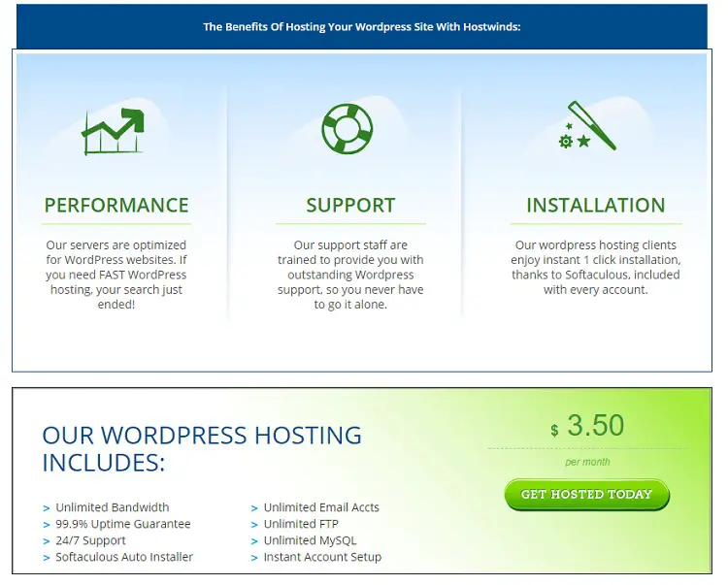
Task: Click the Unlimited Bandwidth list item
Action: (113, 507)
